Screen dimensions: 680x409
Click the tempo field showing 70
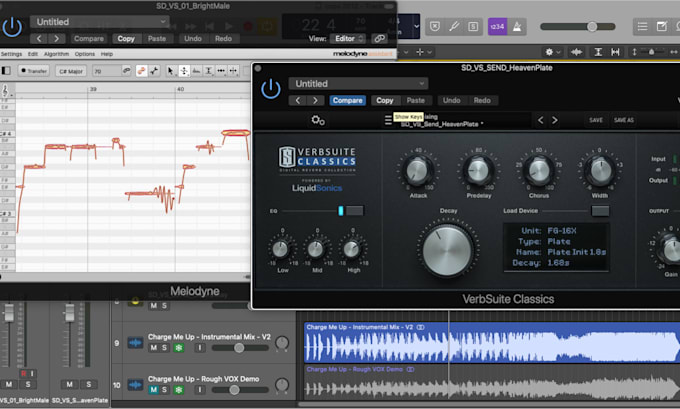106,71
